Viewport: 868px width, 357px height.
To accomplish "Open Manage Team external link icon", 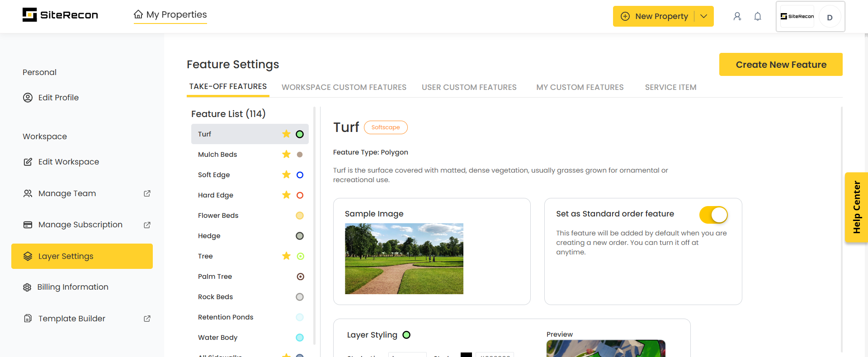I will coord(147,193).
